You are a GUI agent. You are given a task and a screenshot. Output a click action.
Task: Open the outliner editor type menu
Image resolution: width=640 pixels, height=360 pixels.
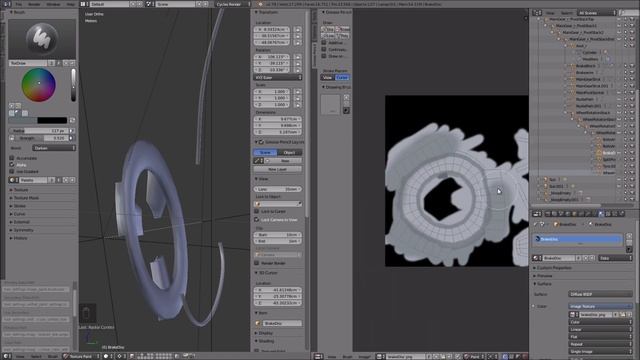coord(537,13)
